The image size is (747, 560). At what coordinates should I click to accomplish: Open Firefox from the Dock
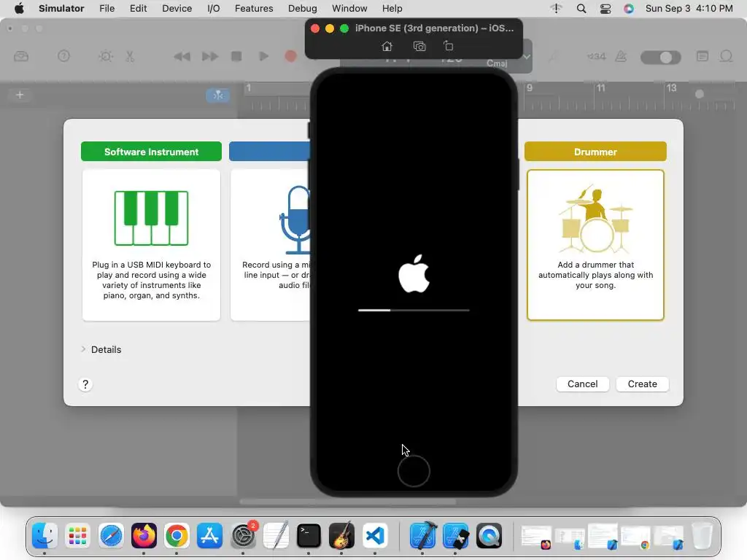(x=144, y=536)
